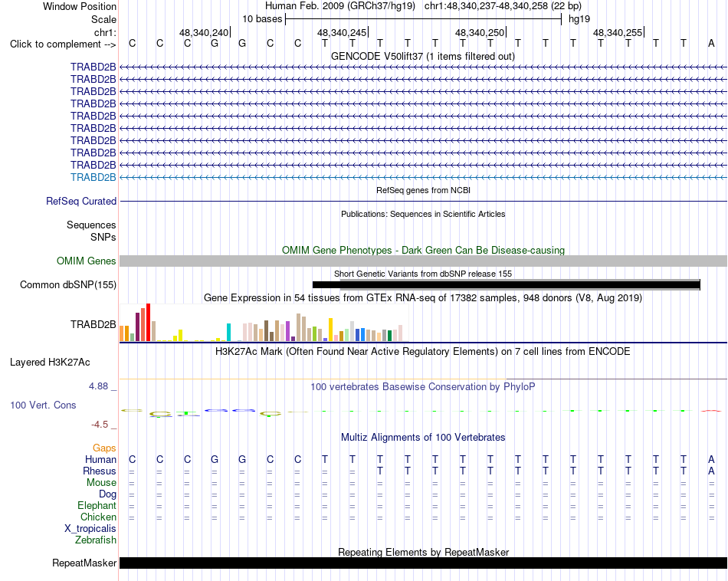The height and width of the screenshot is (581, 728).
Task: Open the RefSeq genes from NCBI track title
Action: (x=423, y=190)
